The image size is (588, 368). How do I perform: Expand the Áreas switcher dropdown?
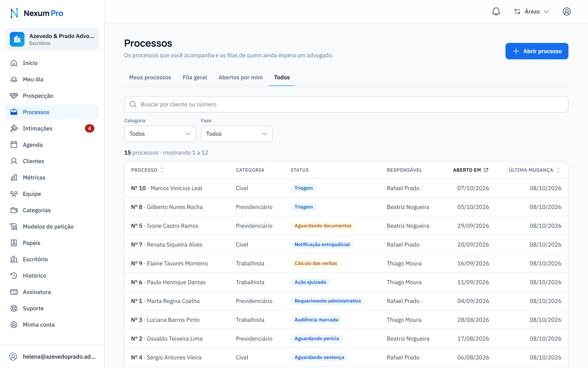click(531, 11)
